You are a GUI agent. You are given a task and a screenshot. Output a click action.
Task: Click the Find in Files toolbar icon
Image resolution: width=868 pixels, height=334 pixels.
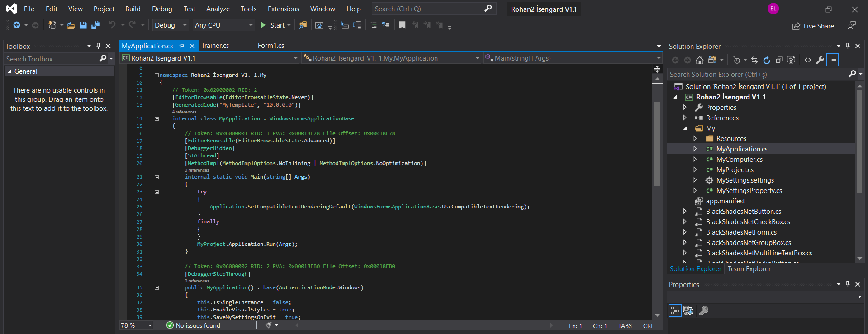pos(303,25)
